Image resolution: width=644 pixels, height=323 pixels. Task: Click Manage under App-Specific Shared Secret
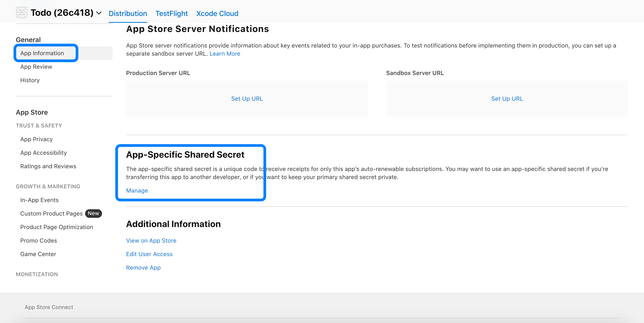137,191
